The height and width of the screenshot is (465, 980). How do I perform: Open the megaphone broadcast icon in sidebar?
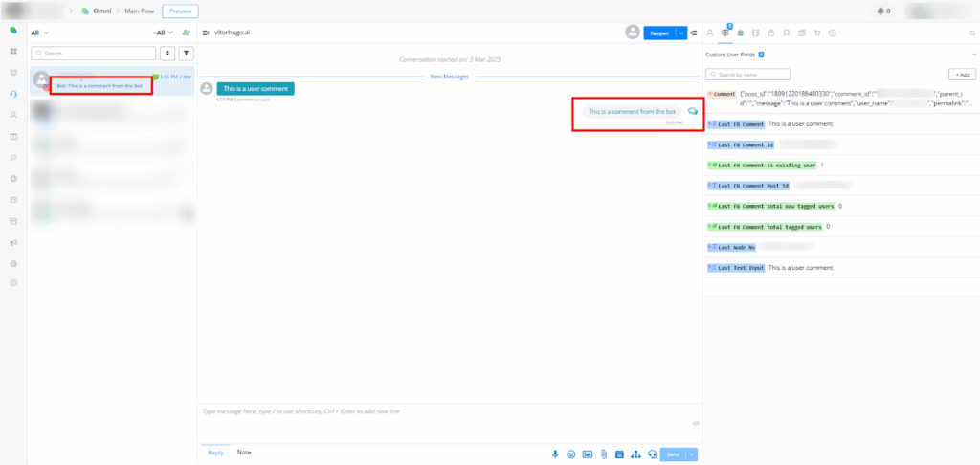pos(13,243)
